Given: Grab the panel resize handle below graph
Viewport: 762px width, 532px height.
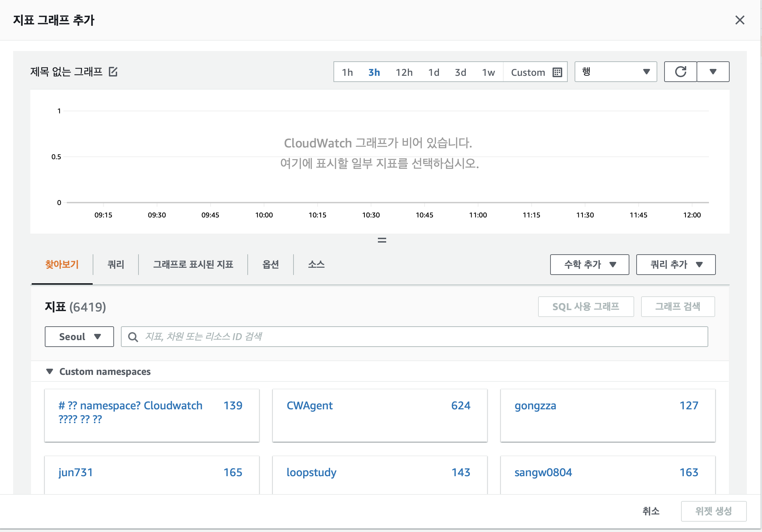Looking at the screenshot, I should click(382, 240).
